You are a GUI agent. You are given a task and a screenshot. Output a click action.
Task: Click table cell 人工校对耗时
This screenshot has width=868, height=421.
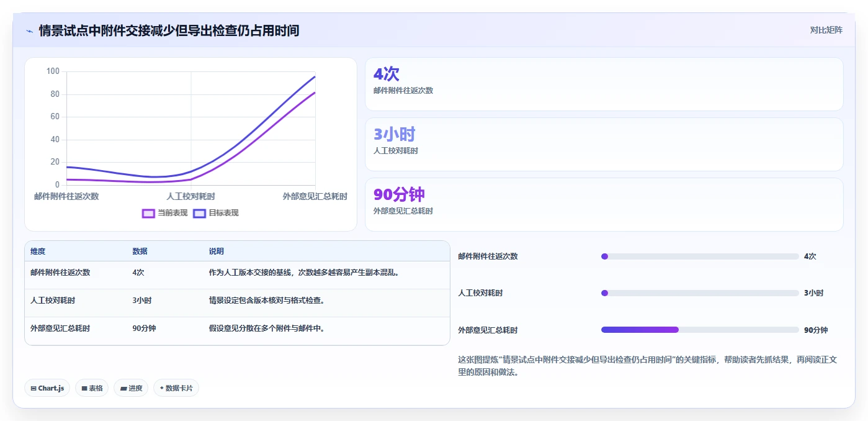(x=53, y=300)
